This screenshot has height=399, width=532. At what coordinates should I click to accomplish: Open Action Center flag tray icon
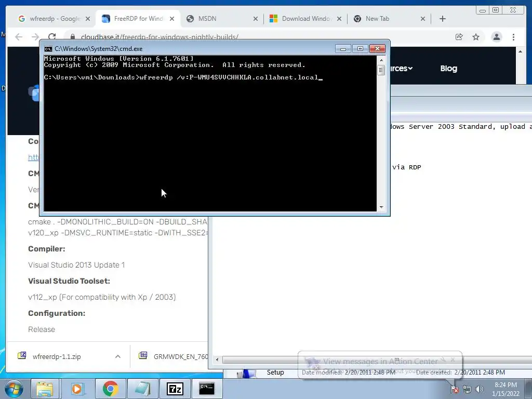coord(455,389)
